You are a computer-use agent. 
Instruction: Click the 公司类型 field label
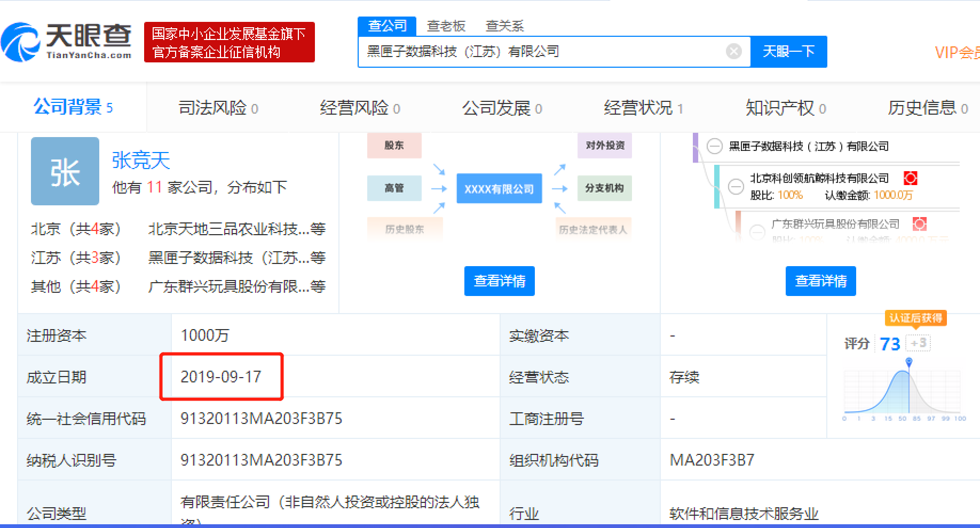57,514
